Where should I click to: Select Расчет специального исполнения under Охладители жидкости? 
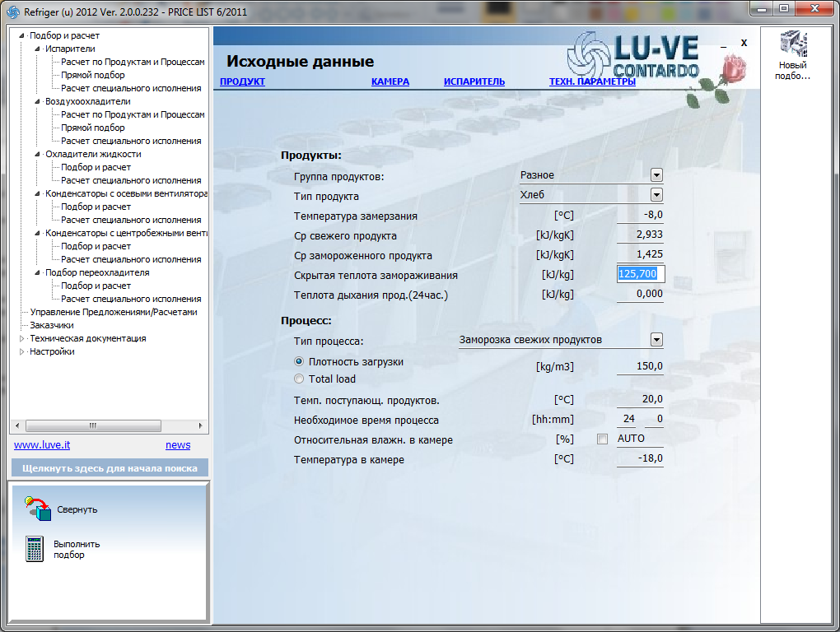point(131,181)
